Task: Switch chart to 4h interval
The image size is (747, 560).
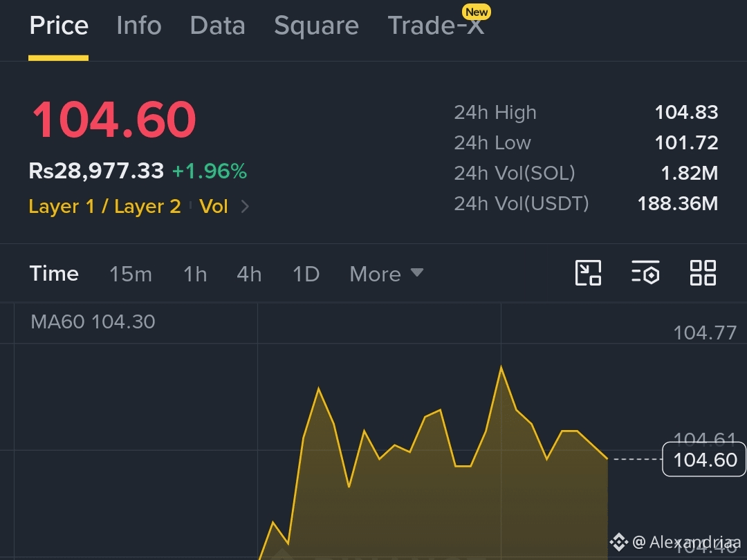Action: 249,274
